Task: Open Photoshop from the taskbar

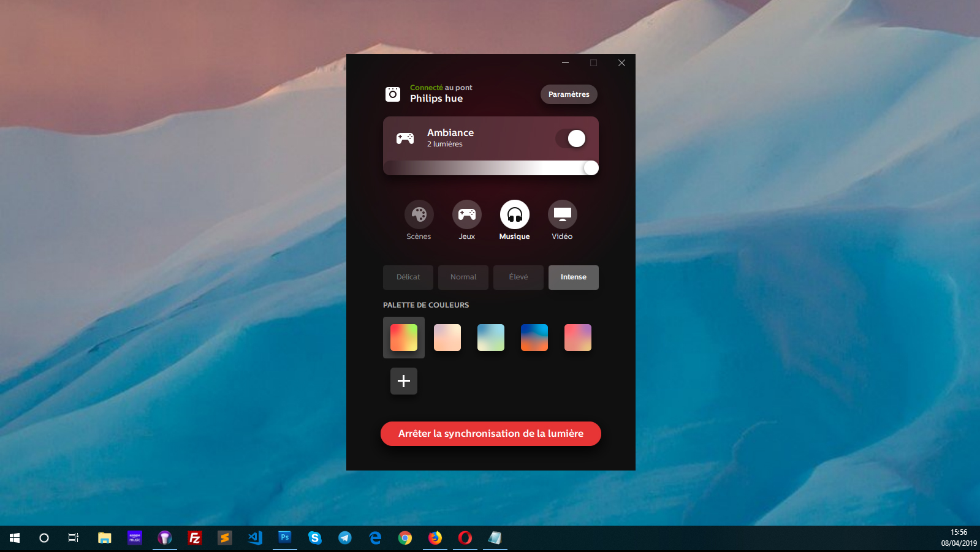Action: pyautogui.click(x=285, y=537)
